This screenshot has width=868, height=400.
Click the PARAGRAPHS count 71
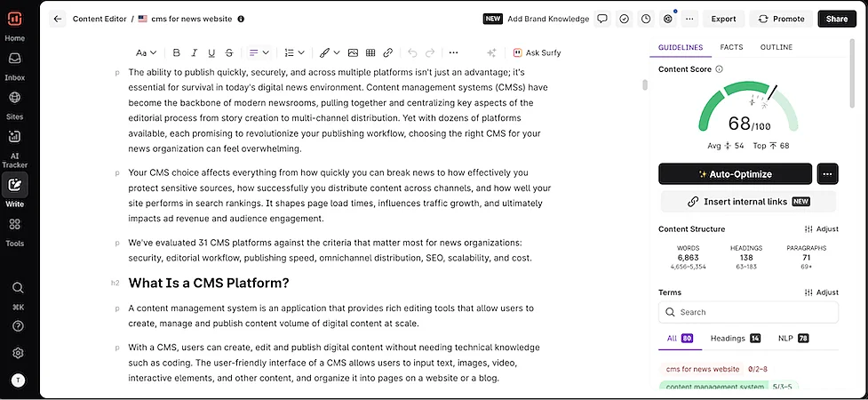coord(807,258)
